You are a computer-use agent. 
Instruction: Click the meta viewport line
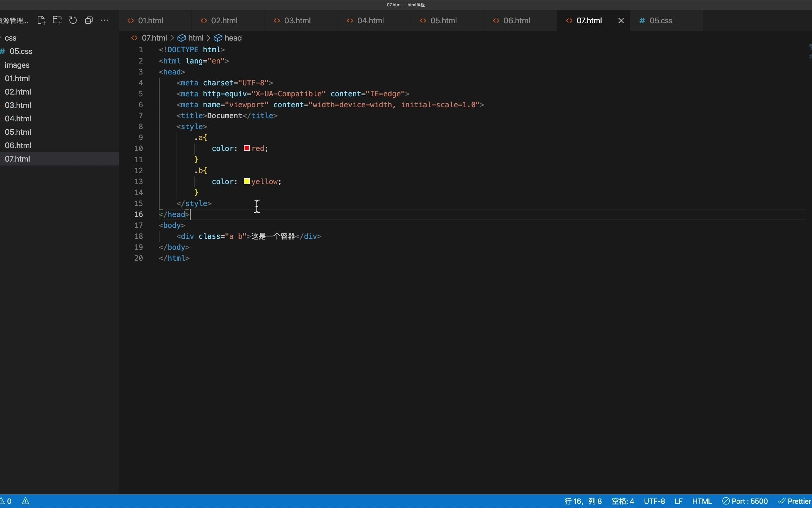tap(330, 105)
